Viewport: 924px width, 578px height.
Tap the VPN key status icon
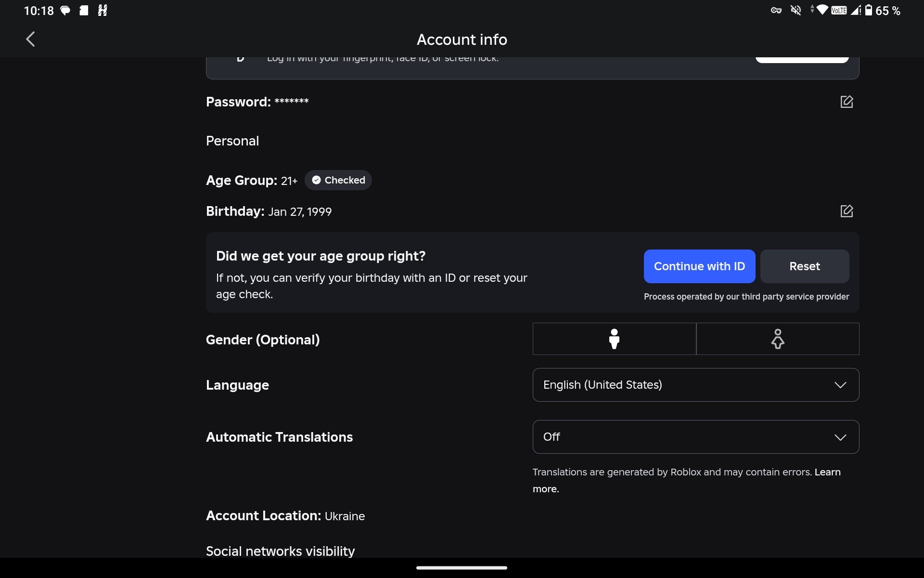(x=776, y=10)
